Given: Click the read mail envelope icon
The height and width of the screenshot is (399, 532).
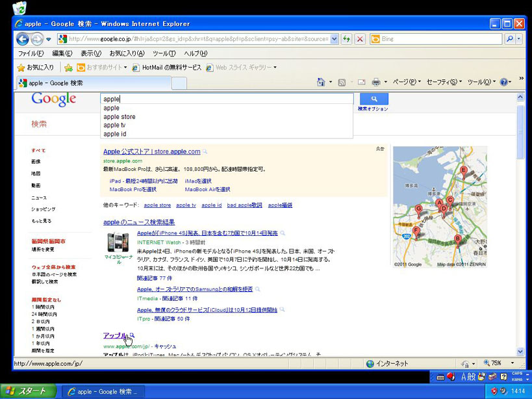Looking at the screenshot, I should 362,82.
